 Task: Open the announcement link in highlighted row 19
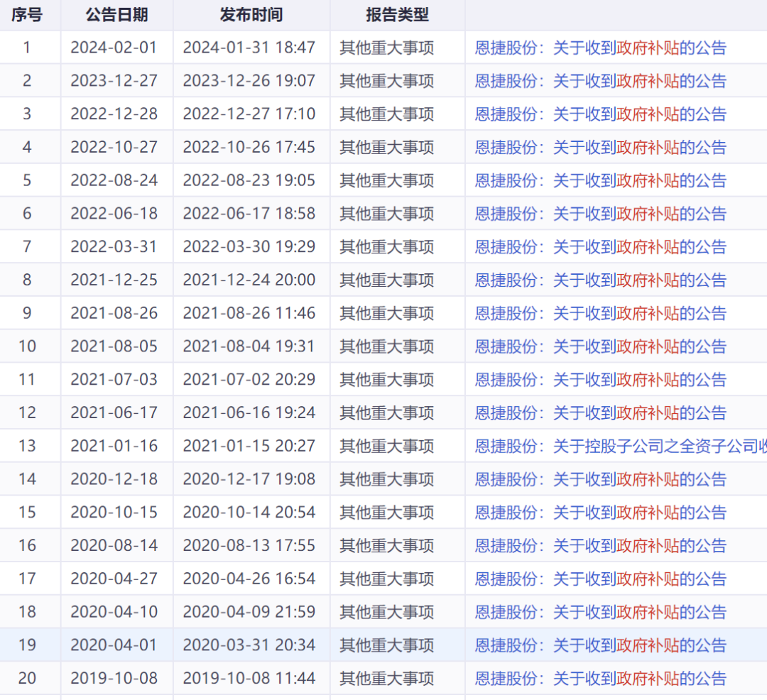click(601, 645)
